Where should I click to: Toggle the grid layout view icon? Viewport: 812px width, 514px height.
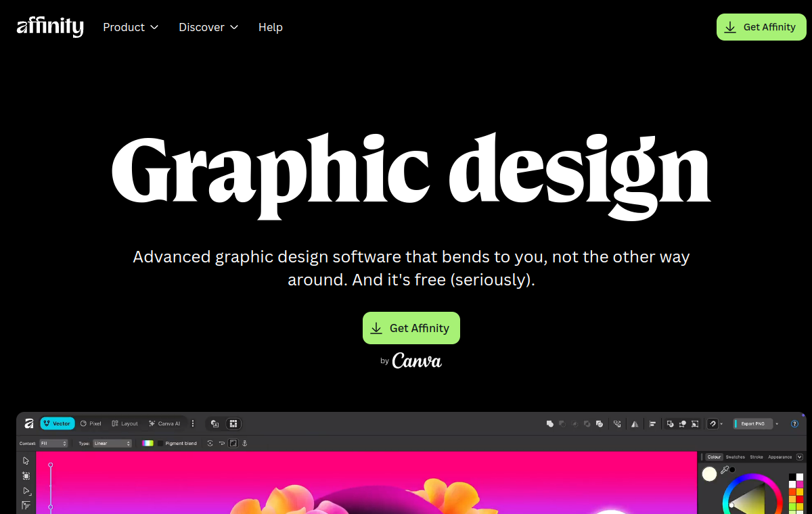click(233, 423)
